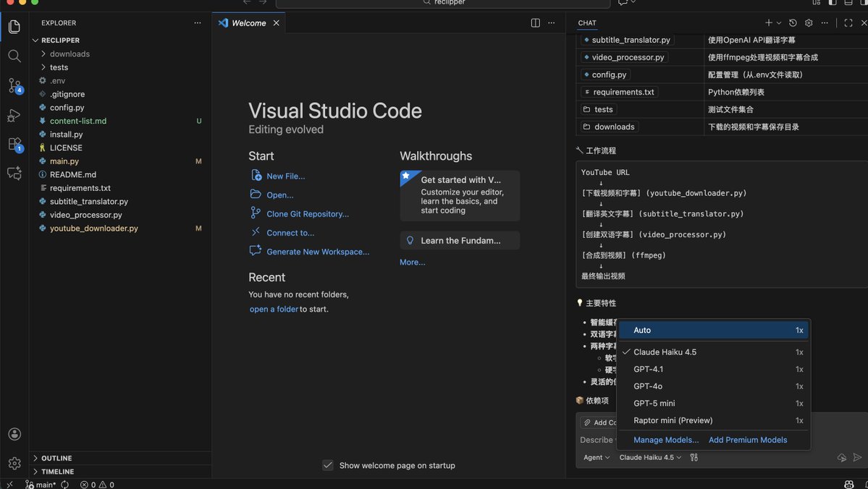The width and height of the screenshot is (868, 489).
Task: Select Auto model option
Action: pos(714,330)
